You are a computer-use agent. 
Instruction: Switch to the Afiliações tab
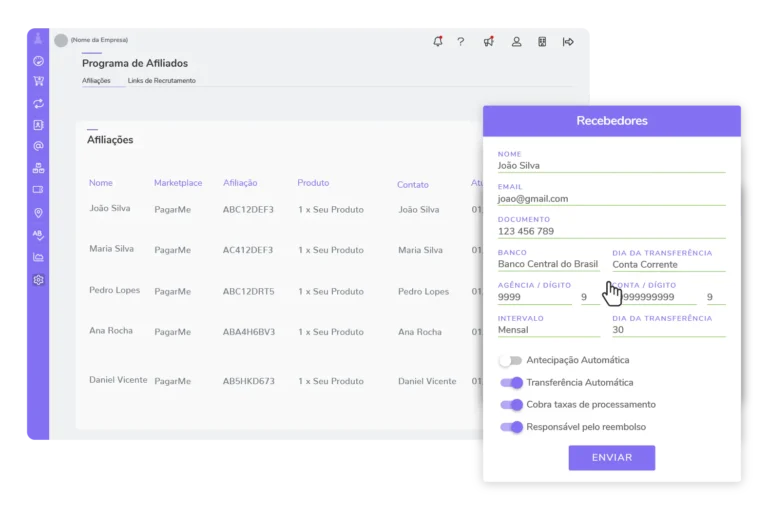click(x=96, y=80)
